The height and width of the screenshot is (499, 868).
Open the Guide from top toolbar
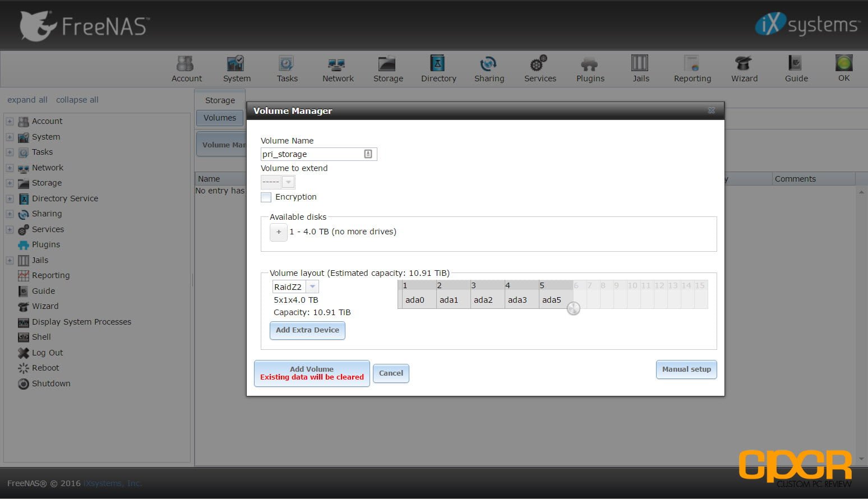pyautogui.click(x=796, y=69)
